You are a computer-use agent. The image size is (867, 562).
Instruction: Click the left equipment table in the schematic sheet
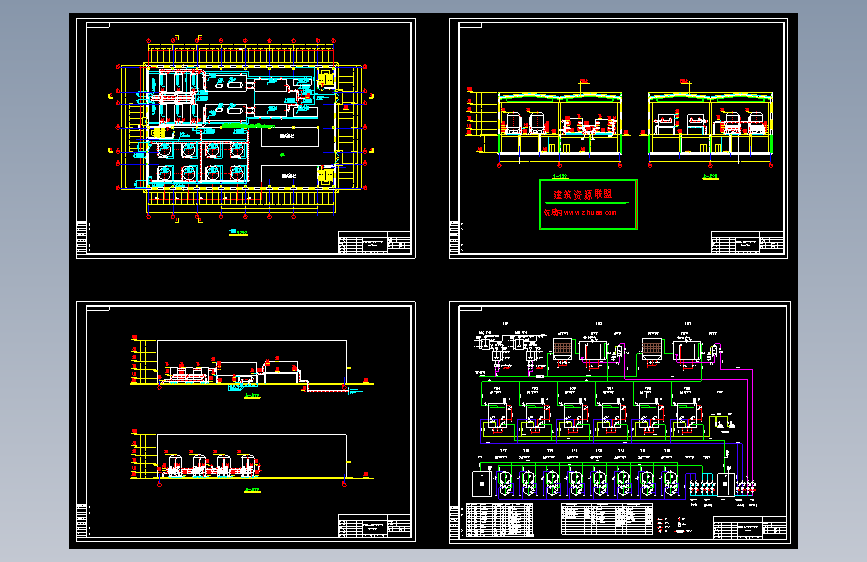coord(499,519)
